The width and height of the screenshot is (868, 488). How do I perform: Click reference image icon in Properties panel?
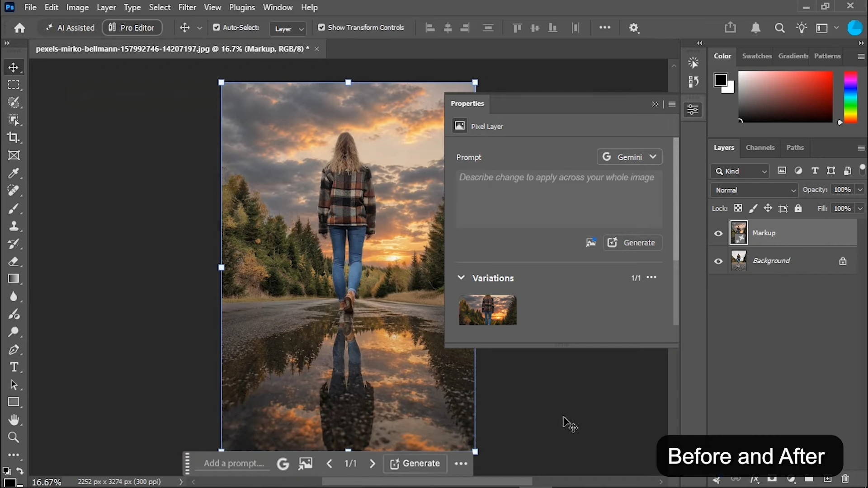590,243
